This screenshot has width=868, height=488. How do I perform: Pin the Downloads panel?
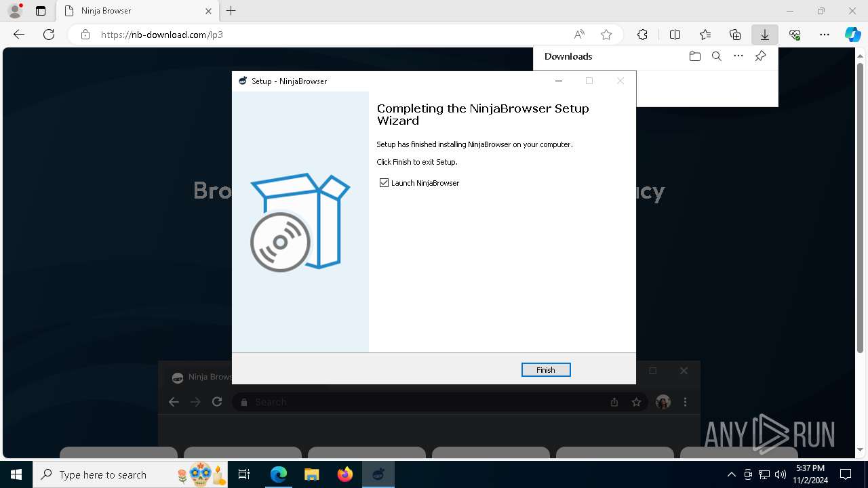point(760,56)
